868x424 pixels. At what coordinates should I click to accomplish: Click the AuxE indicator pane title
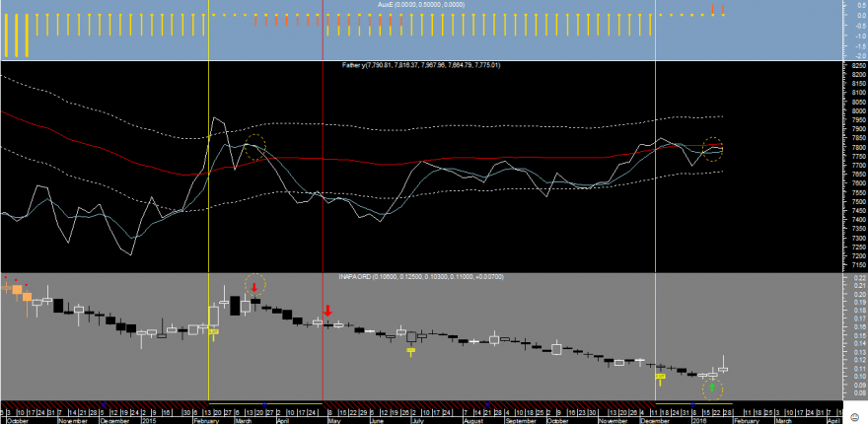click(421, 4)
